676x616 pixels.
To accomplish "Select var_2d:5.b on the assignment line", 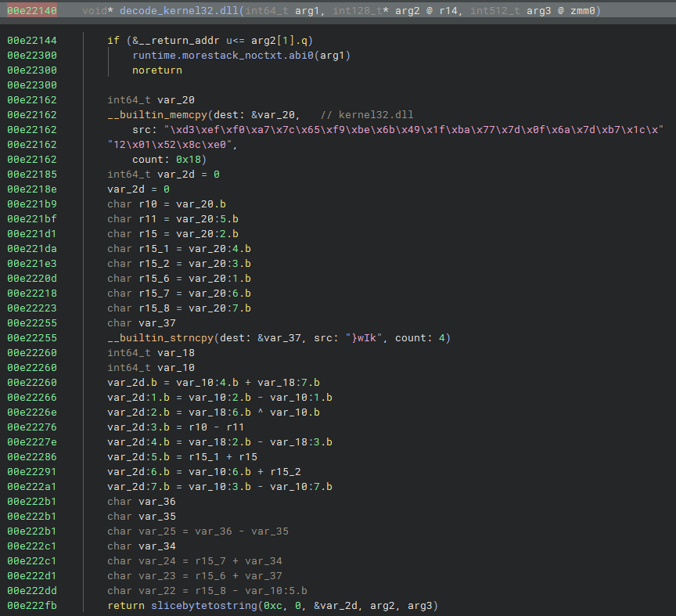I will 138,457.
